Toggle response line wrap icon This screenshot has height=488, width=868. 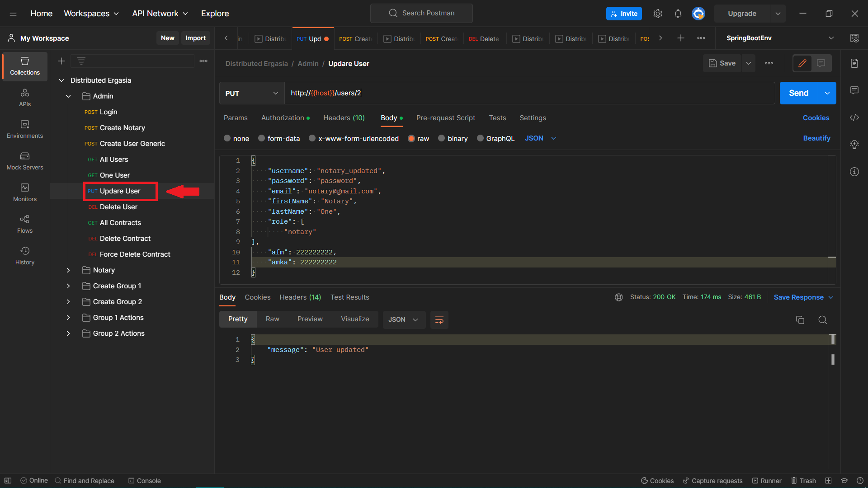439,320
